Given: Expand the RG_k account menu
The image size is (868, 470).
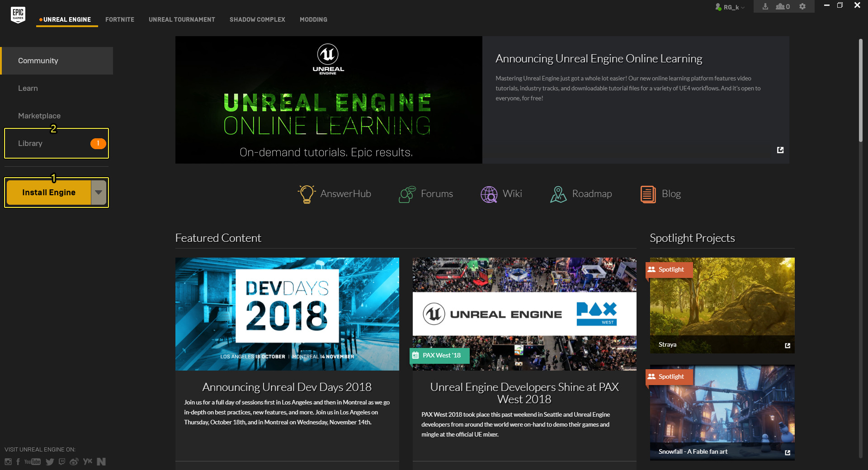Looking at the screenshot, I should click(x=730, y=7).
